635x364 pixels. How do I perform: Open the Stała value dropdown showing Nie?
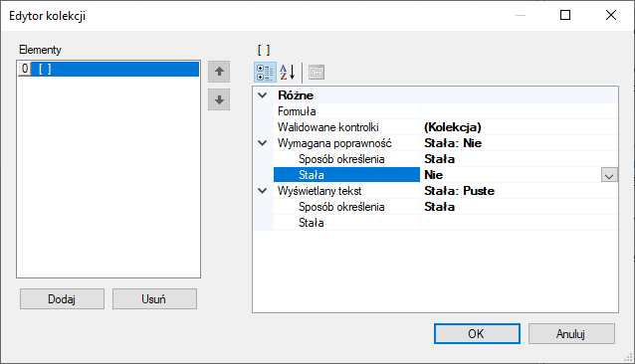[609, 175]
